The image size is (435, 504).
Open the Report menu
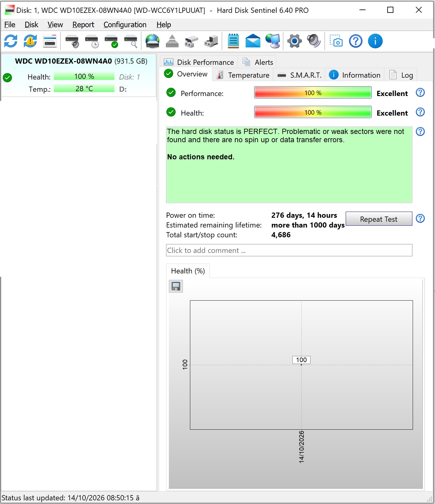(x=83, y=24)
